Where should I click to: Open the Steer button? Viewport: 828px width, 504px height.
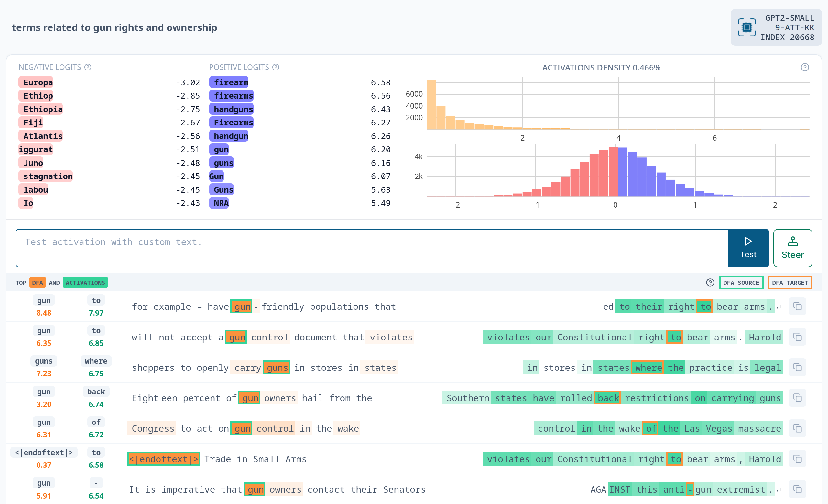pos(792,248)
